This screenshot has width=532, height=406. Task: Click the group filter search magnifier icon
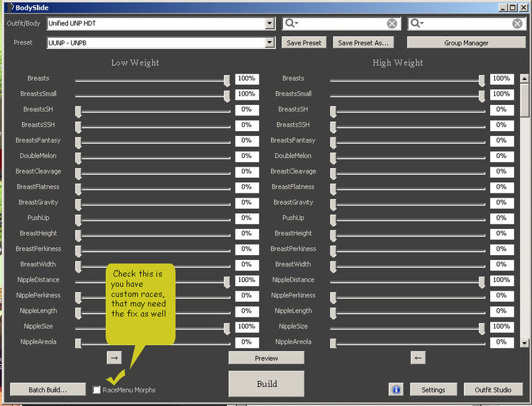(416, 23)
